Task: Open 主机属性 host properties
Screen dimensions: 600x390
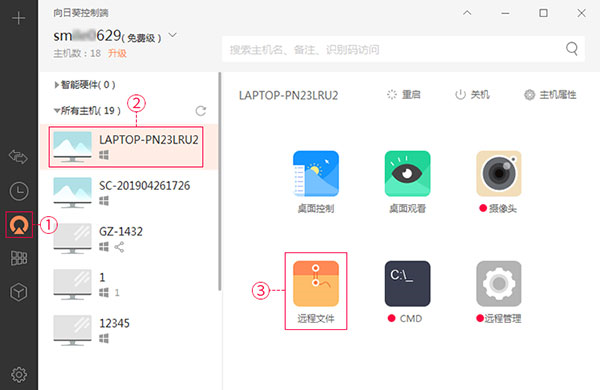Action: click(x=550, y=95)
